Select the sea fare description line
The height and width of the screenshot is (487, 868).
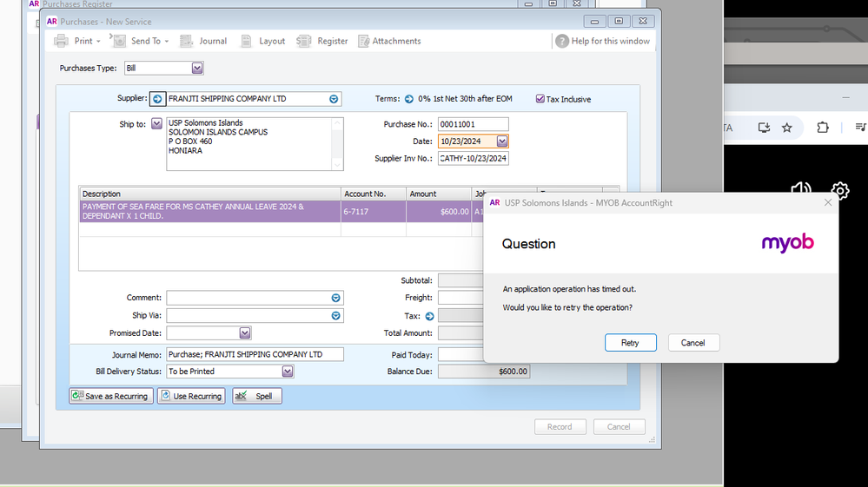click(x=209, y=212)
